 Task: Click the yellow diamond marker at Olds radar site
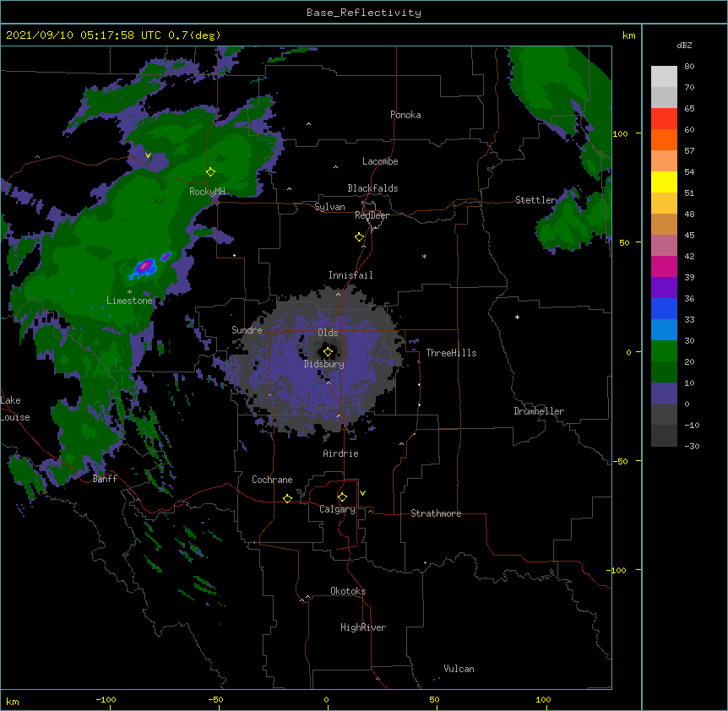point(328,351)
